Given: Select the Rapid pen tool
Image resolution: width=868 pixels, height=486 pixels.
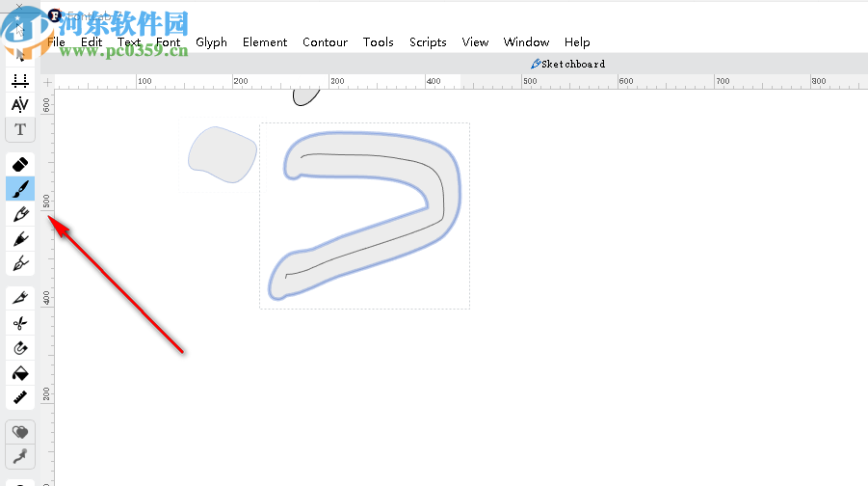Looking at the screenshot, I should [20, 263].
